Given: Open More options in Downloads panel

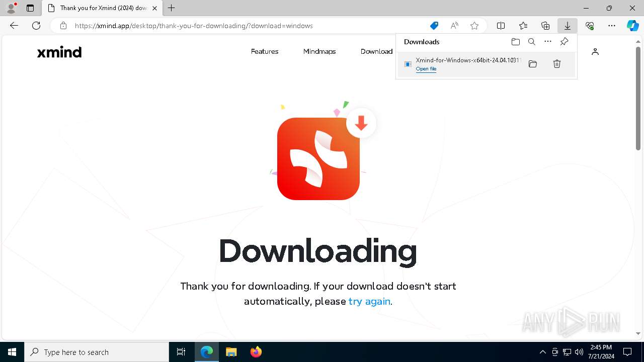Looking at the screenshot, I should pos(548,42).
